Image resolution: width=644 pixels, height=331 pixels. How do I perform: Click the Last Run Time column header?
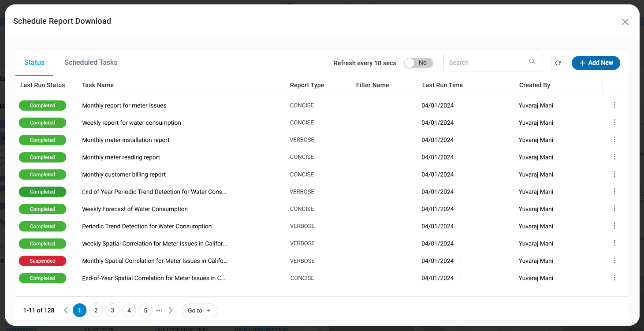coord(442,85)
